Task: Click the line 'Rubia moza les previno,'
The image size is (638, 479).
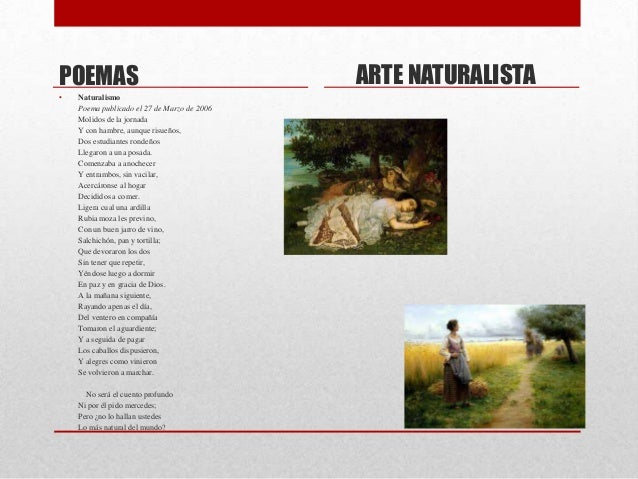Action: tap(117, 218)
